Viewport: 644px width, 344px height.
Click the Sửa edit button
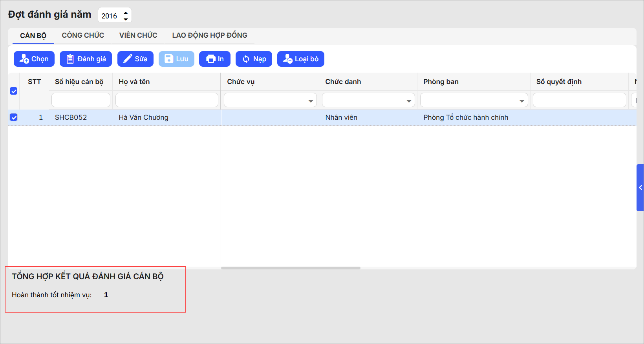tap(135, 59)
